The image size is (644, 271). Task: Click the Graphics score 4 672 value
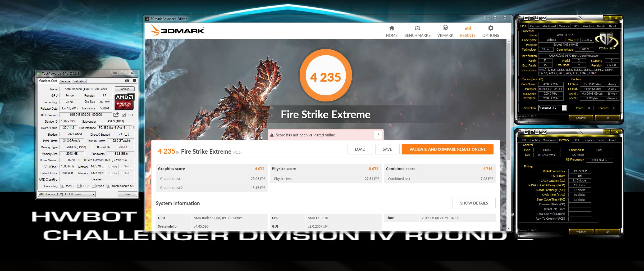tap(259, 169)
